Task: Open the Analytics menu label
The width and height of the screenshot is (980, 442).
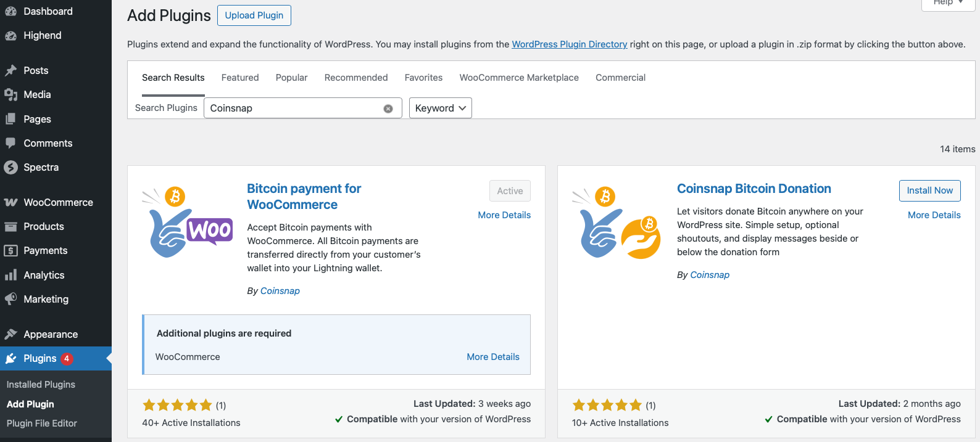Action: pos(44,275)
